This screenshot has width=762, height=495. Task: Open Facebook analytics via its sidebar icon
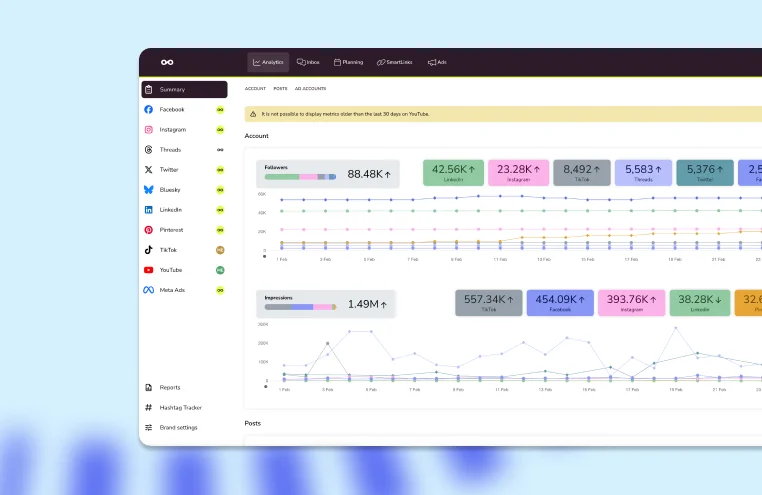pyautogui.click(x=148, y=110)
